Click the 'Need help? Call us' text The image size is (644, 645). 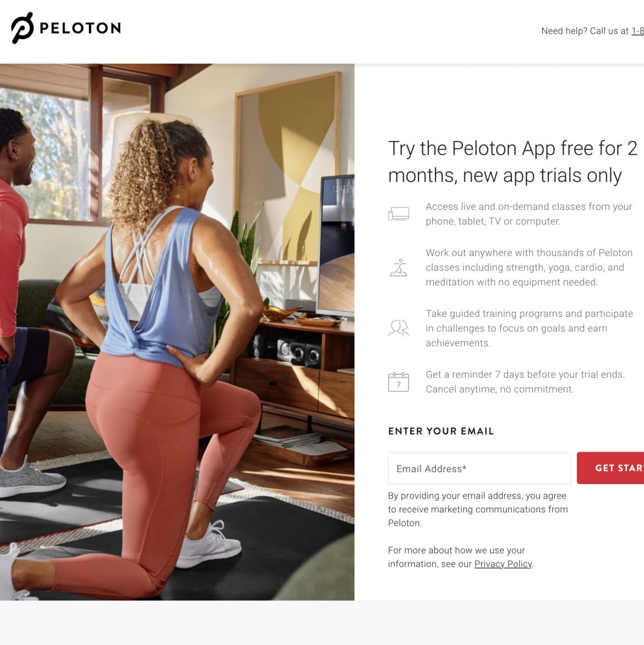pyautogui.click(x=585, y=31)
